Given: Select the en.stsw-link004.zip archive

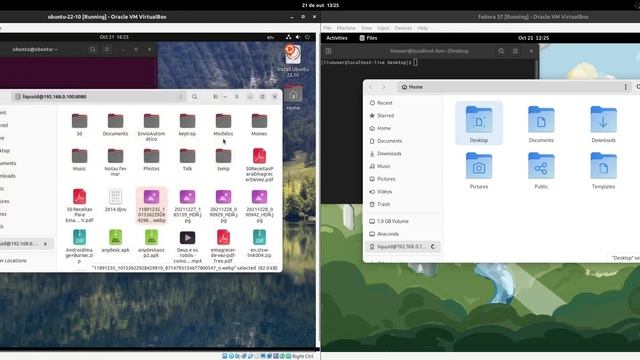Looking at the screenshot, I should pyautogui.click(x=259, y=244).
